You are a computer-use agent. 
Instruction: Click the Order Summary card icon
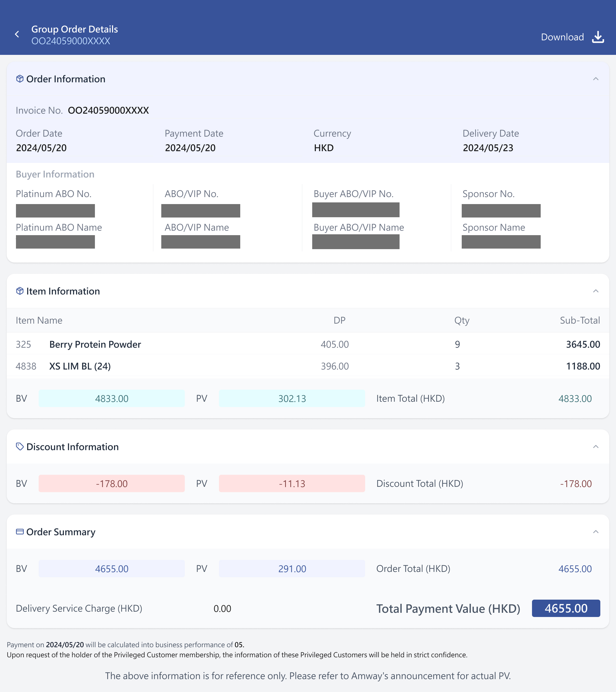[20, 532]
